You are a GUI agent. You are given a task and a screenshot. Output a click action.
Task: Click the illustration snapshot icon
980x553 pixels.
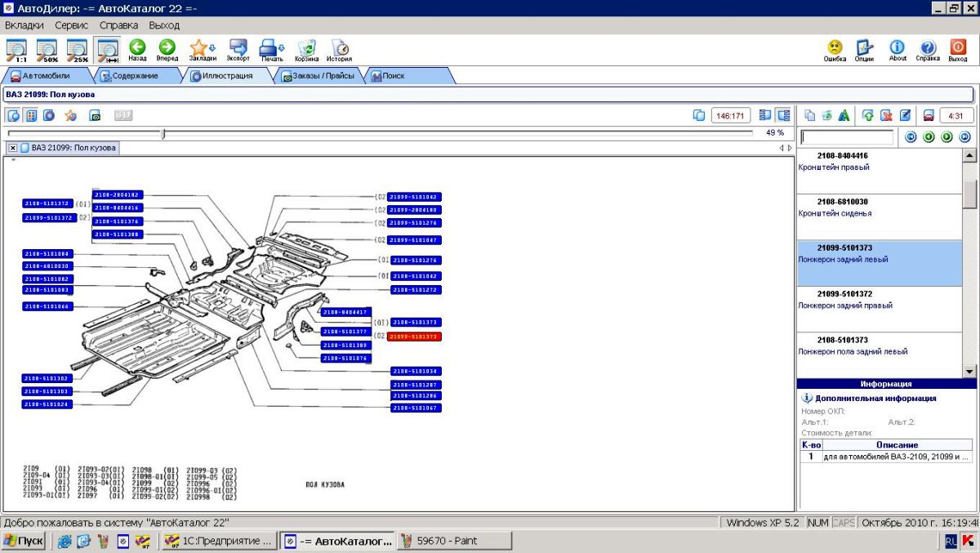tap(95, 115)
